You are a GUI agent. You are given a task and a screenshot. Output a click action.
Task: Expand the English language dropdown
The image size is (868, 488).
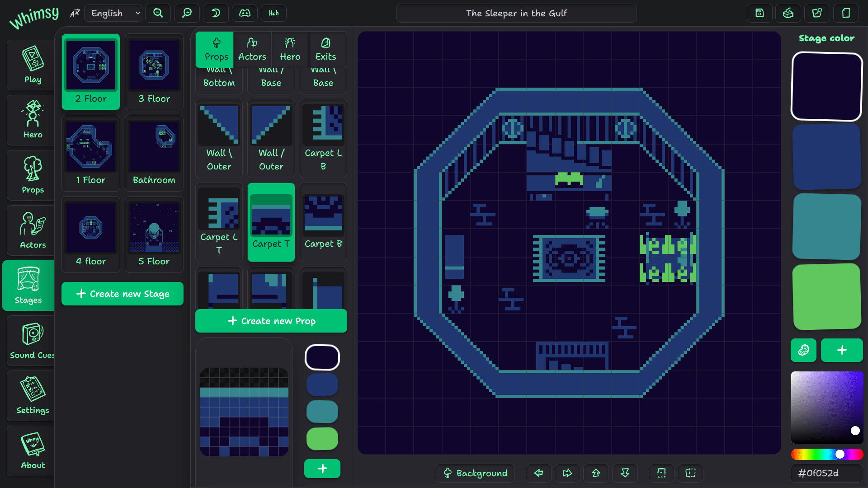(113, 13)
